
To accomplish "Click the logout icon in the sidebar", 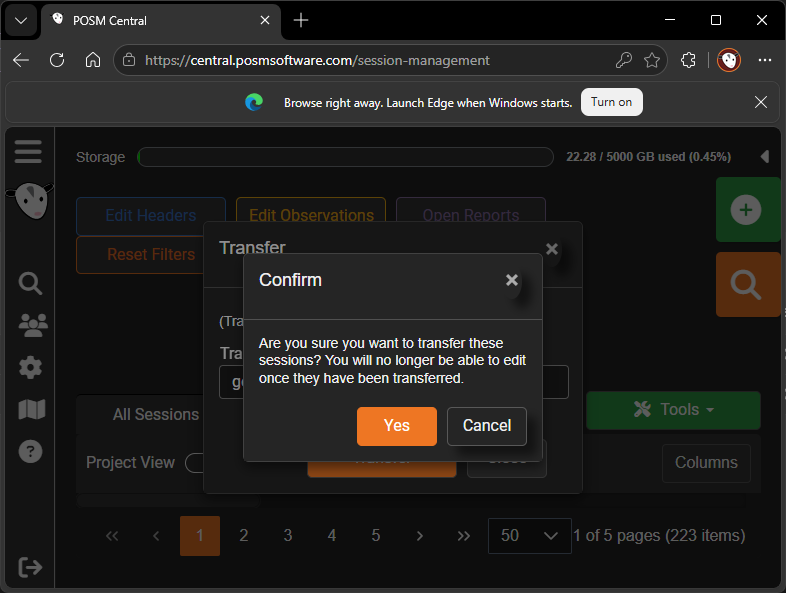I will [30, 567].
